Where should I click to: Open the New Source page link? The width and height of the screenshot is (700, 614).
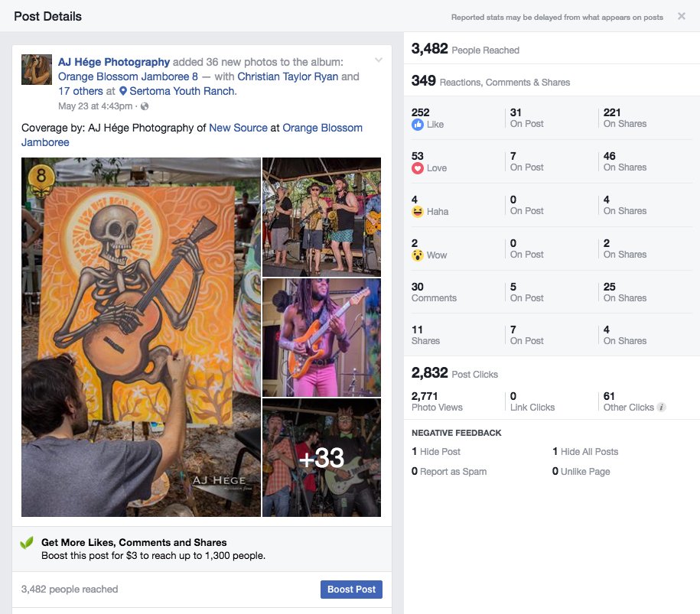tap(238, 128)
